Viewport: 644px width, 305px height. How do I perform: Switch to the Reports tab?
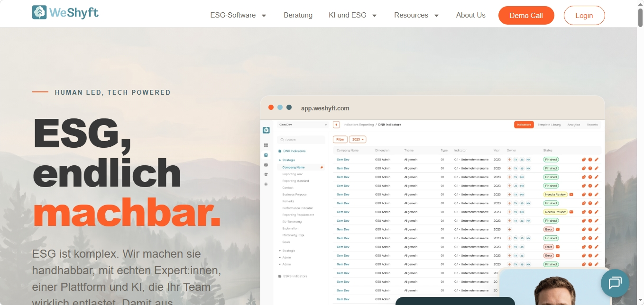pos(592,125)
